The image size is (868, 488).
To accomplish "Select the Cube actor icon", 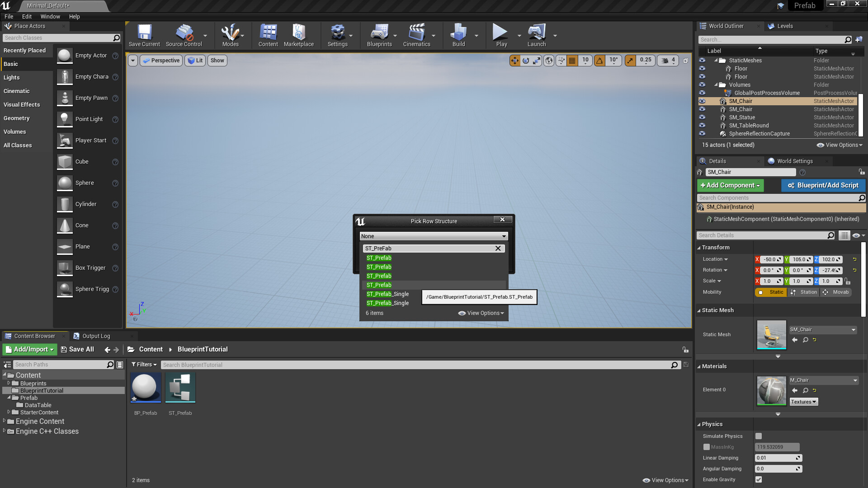I will pyautogui.click(x=65, y=162).
